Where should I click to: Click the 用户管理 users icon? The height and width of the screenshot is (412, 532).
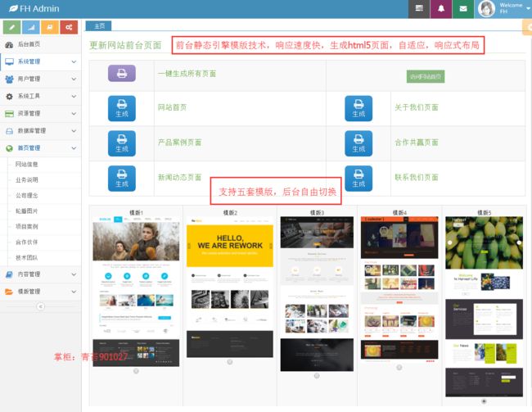(x=10, y=79)
